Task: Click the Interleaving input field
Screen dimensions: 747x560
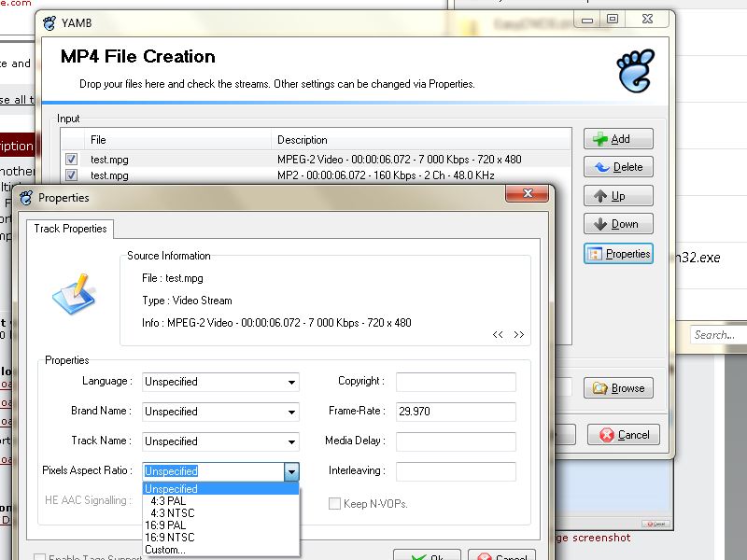Action: click(x=456, y=471)
